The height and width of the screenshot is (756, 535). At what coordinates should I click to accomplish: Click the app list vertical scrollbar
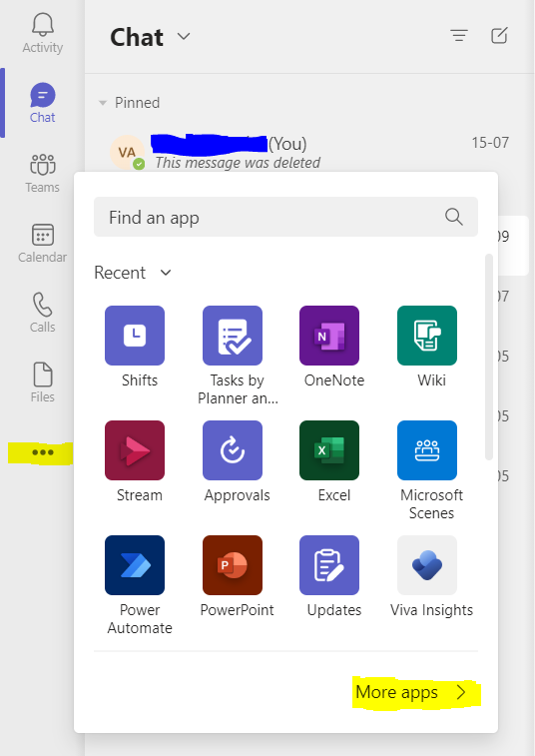tap(489, 357)
